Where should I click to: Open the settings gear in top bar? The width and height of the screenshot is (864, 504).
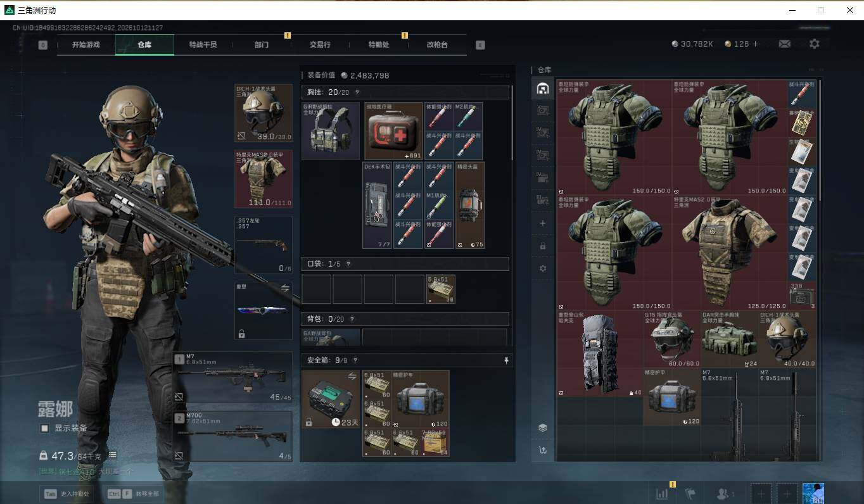coord(815,44)
